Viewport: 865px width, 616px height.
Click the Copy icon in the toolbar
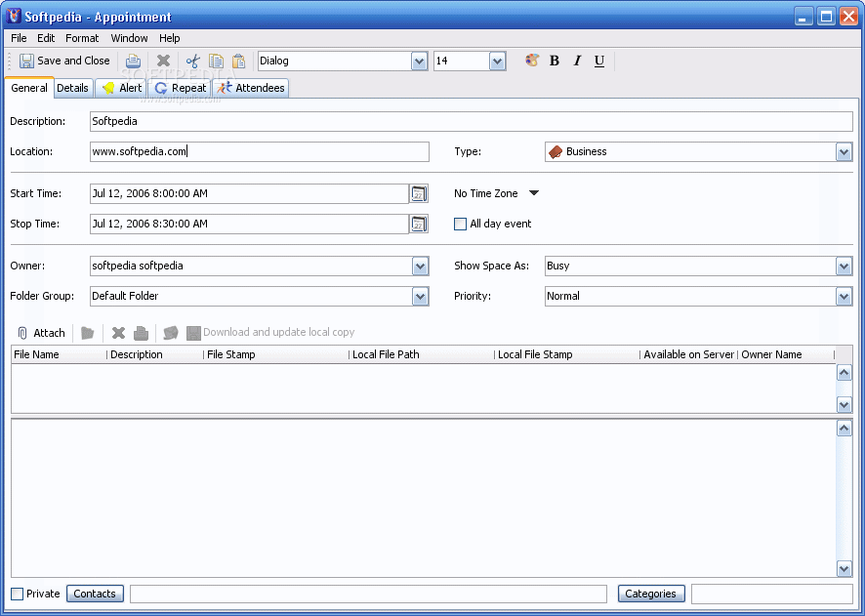(x=216, y=61)
